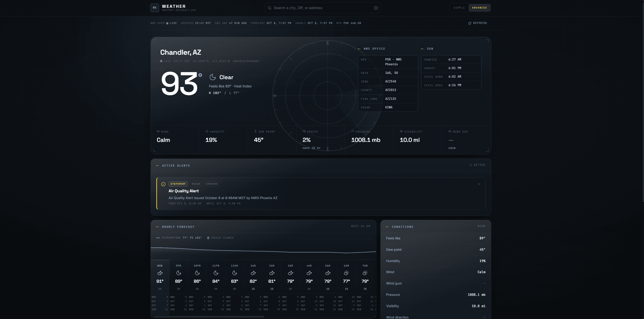Screen dimensions: 644x319
Task: Click the search magnifier icon
Action: pos(269,8)
